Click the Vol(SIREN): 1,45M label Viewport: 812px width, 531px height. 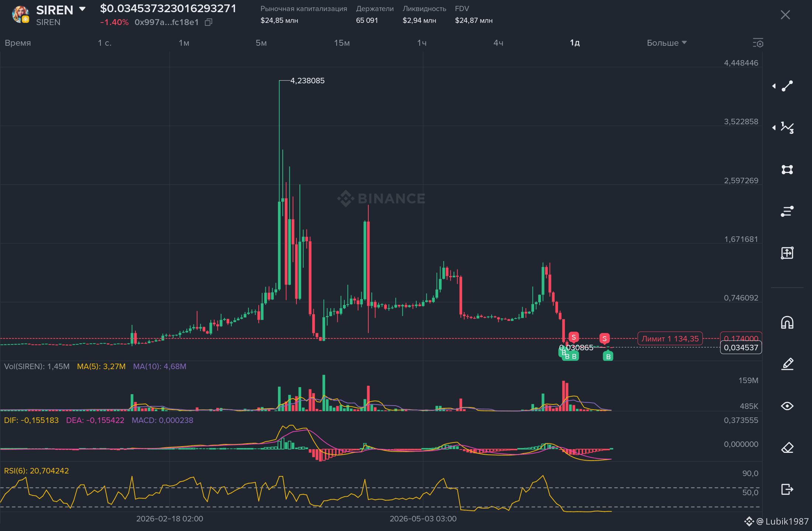pos(37,367)
